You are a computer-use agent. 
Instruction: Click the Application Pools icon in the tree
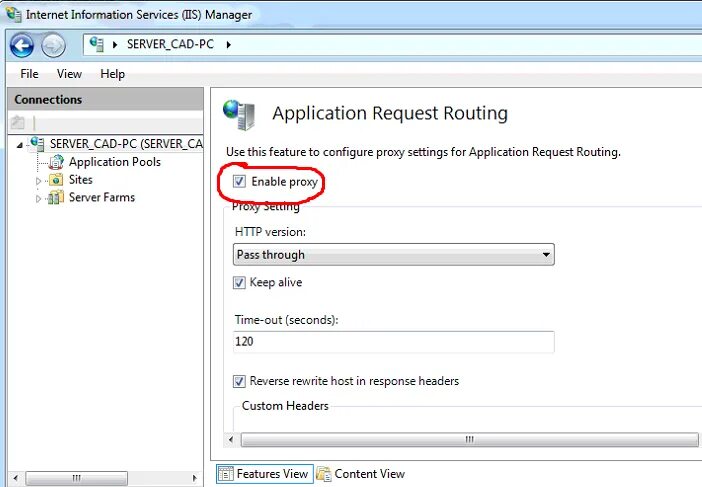[56, 162]
